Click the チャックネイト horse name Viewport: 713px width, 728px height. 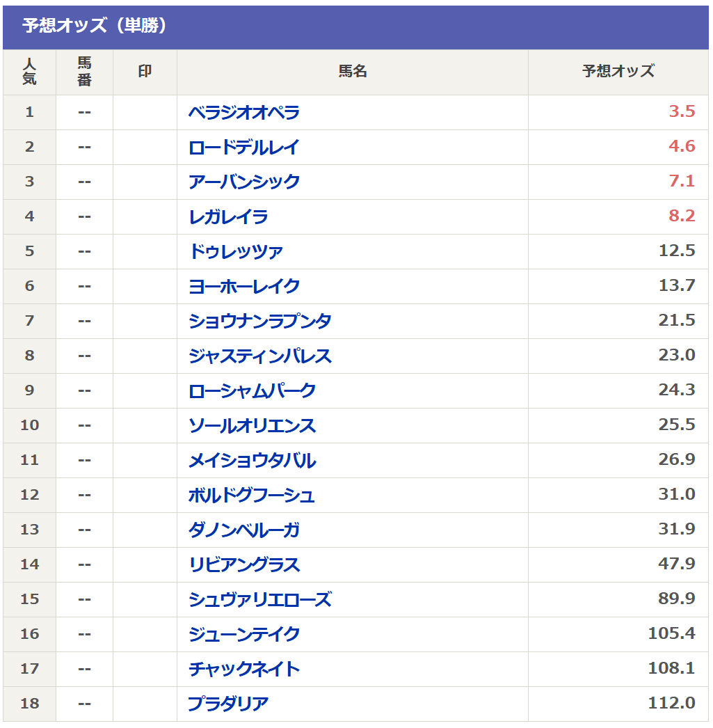coord(244,670)
